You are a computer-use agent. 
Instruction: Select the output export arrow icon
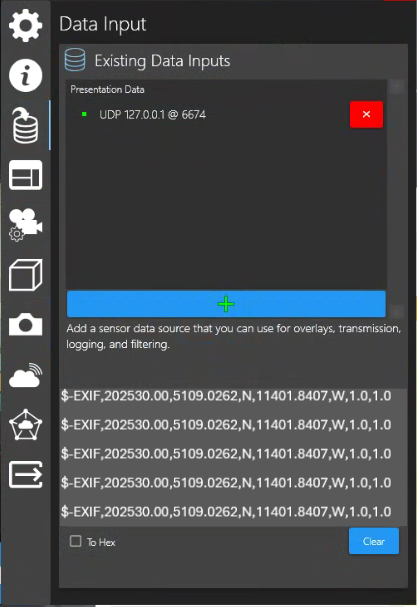tap(26, 474)
